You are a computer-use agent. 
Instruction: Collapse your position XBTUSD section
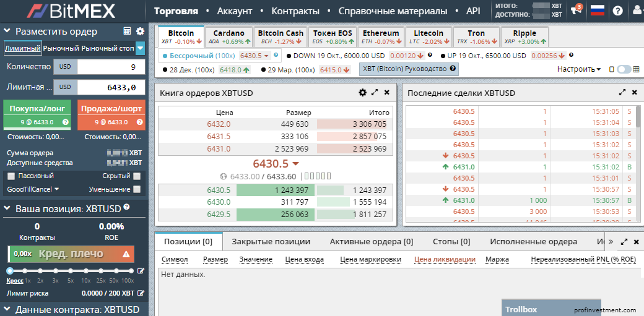click(x=7, y=208)
